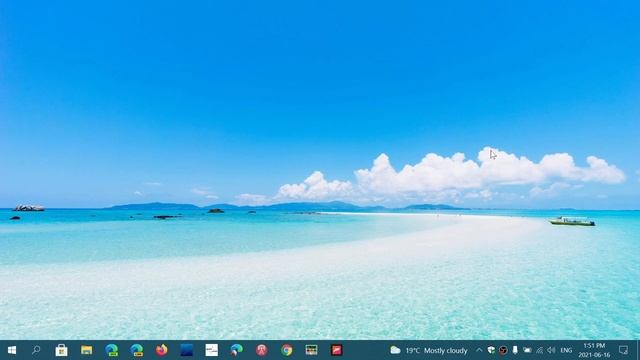Open Microsoft Edge Dev from taskbar
The width and height of the screenshot is (640, 360).
click(x=111, y=350)
